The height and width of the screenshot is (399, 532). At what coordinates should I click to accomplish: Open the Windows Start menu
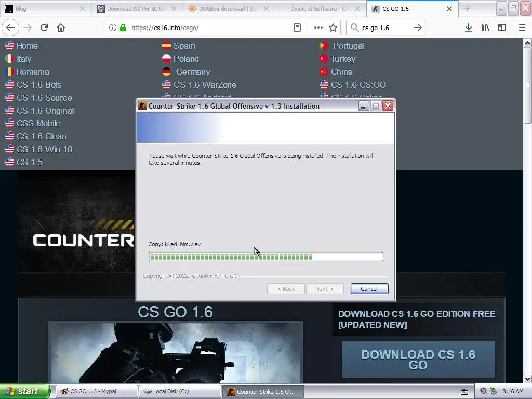click(25, 391)
